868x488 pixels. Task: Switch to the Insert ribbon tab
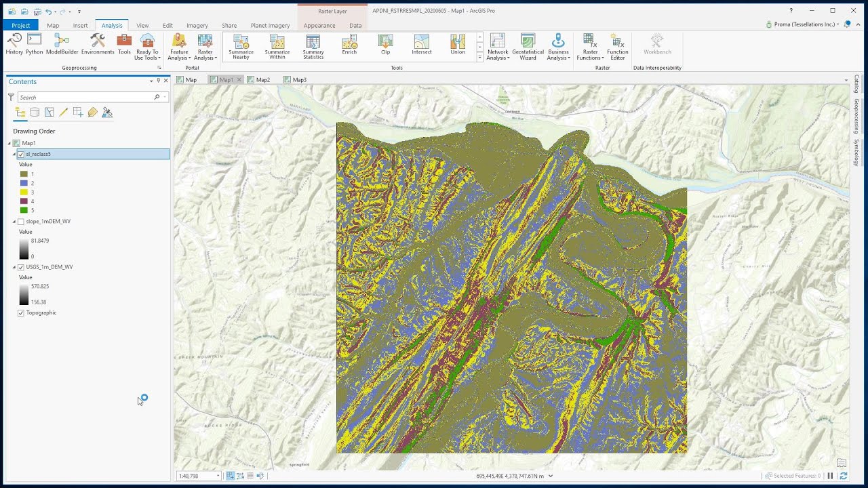coord(80,25)
